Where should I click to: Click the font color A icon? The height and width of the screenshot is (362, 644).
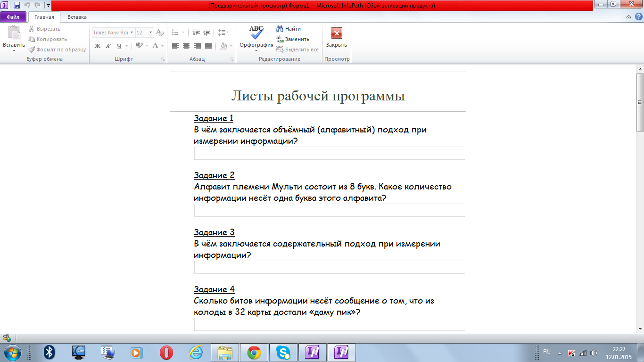pos(155,46)
